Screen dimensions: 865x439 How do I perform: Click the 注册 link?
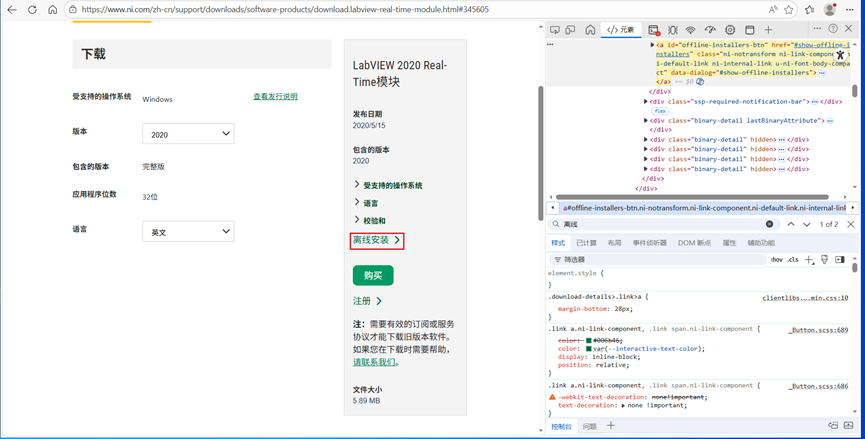pyautogui.click(x=367, y=301)
